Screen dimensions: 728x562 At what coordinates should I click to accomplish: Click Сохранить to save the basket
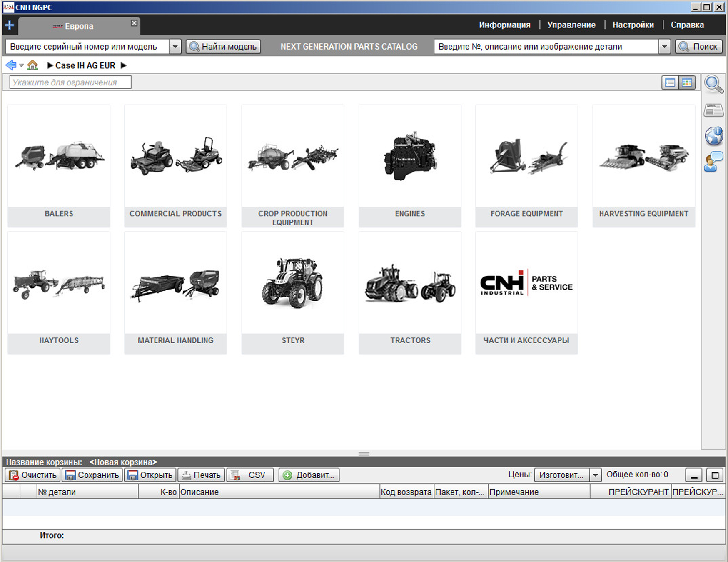(92, 475)
